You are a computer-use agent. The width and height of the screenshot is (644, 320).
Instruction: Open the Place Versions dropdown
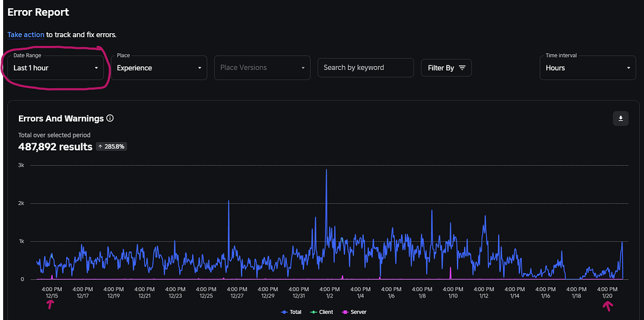[263, 68]
